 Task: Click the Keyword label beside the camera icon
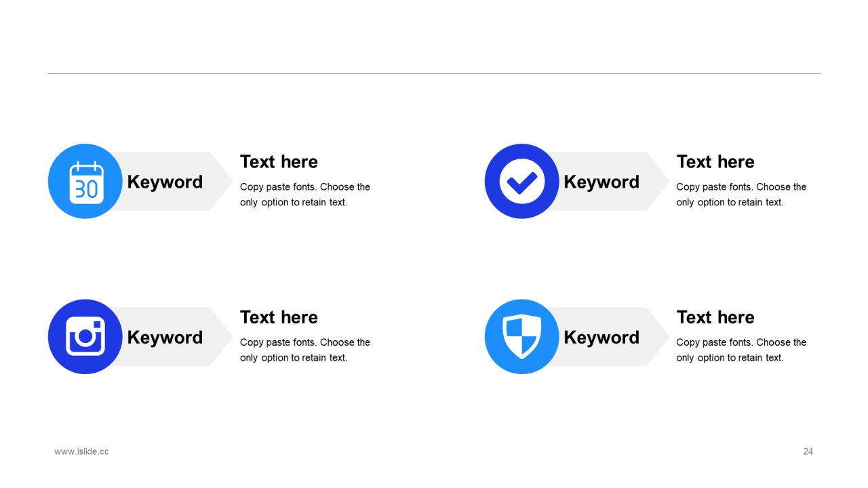point(165,337)
